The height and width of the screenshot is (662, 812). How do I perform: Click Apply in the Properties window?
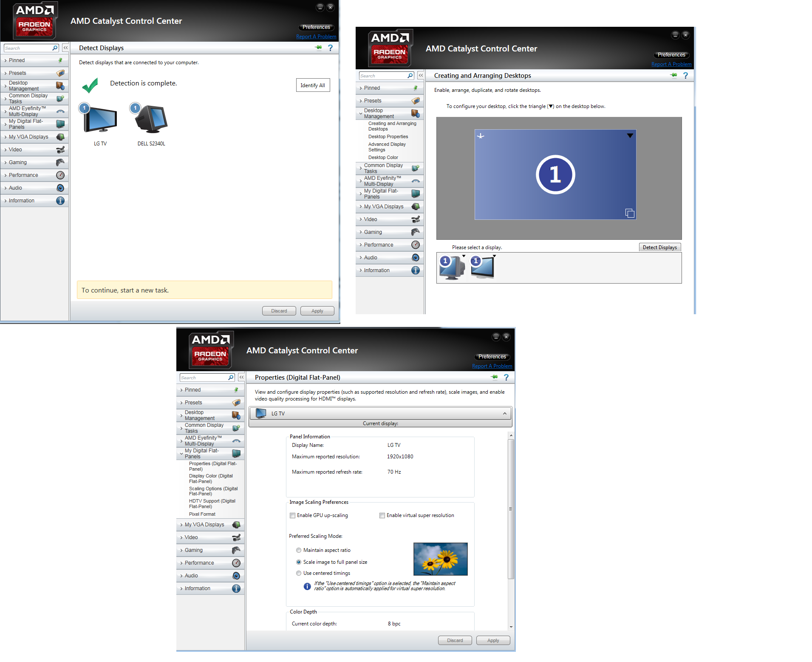coord(493,640)
